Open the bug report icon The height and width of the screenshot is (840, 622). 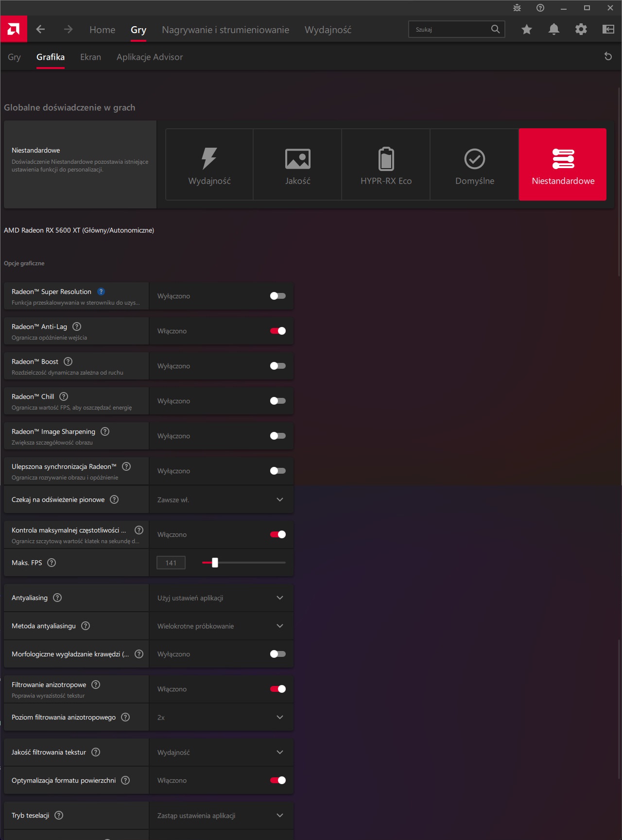point(517,8)
